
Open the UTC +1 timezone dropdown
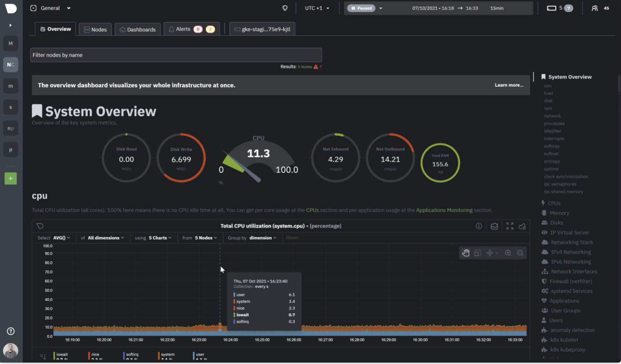pos(317,8)
